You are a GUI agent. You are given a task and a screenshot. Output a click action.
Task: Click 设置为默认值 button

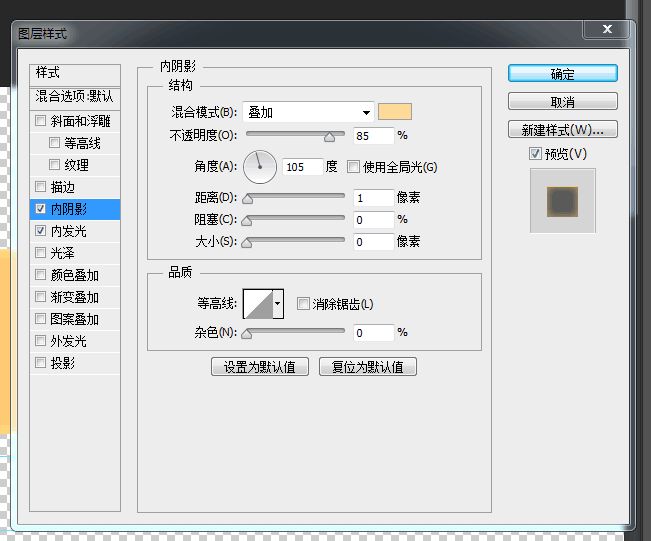pos(259,367)
